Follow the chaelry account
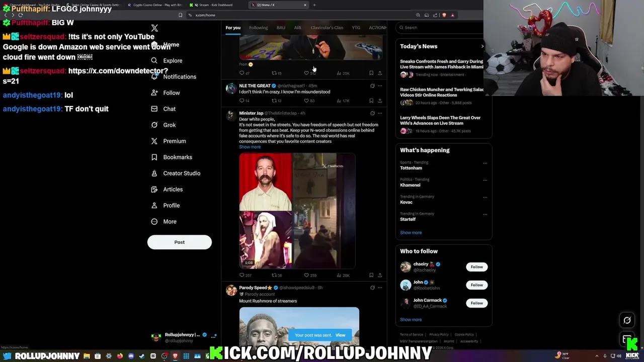Image resolution: width=644 pixels, height=362 pixels. coord(476,267)
